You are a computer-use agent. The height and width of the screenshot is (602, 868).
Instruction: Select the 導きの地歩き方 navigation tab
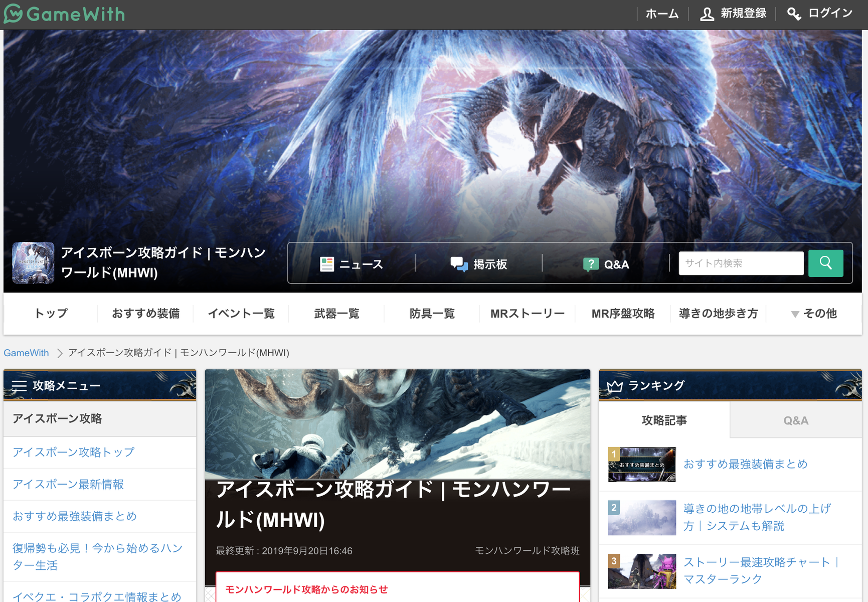(718, 314)
